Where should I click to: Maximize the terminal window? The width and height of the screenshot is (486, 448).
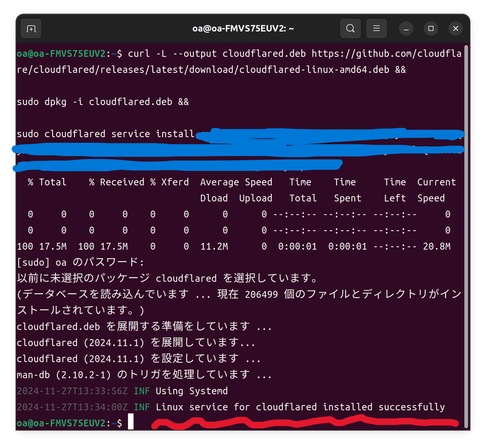431,29
